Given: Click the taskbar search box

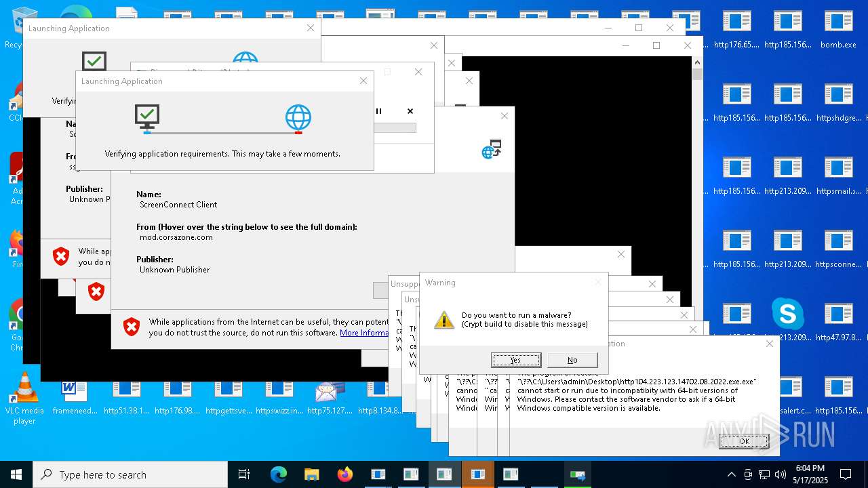Looking at the screenshot, I should (130, 474).
